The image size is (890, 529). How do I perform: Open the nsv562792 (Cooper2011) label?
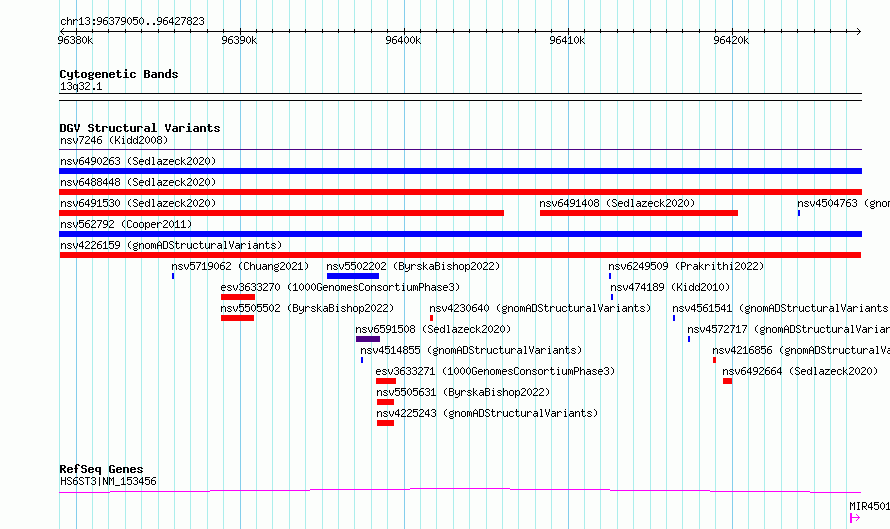coord(126,224)
